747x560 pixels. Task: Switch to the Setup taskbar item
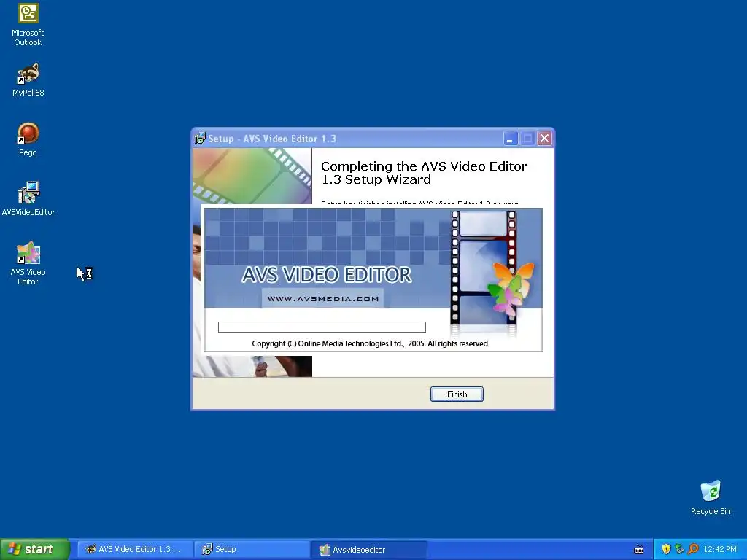click(252, 549)
